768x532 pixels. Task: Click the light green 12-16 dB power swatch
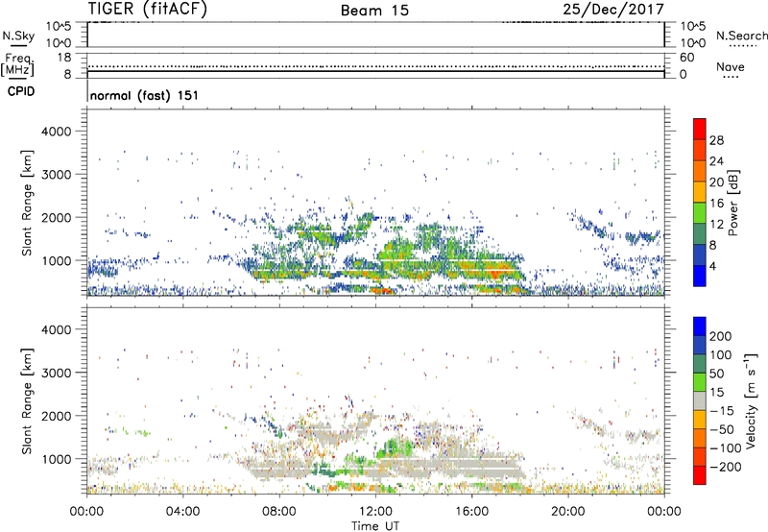click(x=700, y=212)
